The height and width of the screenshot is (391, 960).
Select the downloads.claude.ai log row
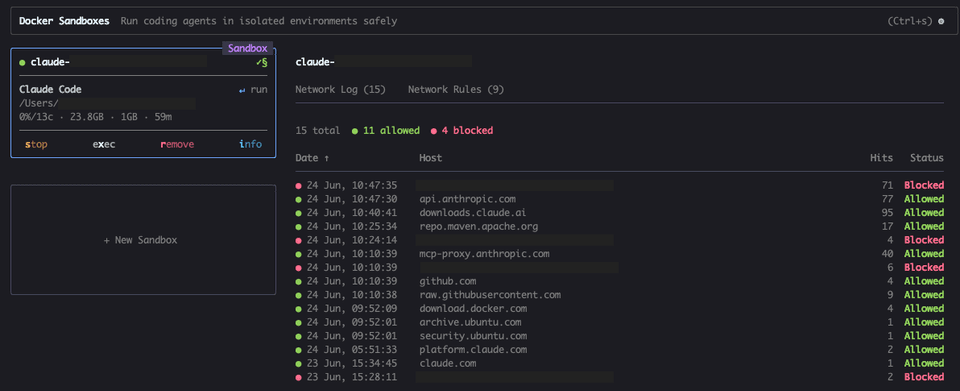click(620, 213)
